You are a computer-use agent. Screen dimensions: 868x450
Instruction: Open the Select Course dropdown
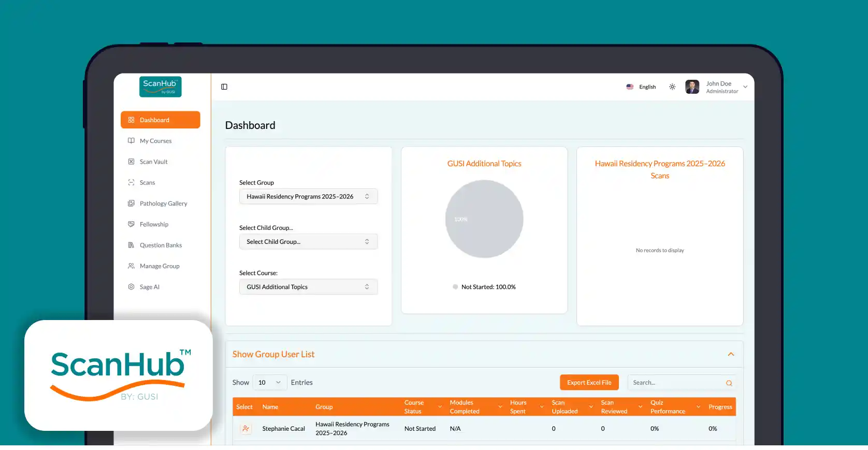309,287
